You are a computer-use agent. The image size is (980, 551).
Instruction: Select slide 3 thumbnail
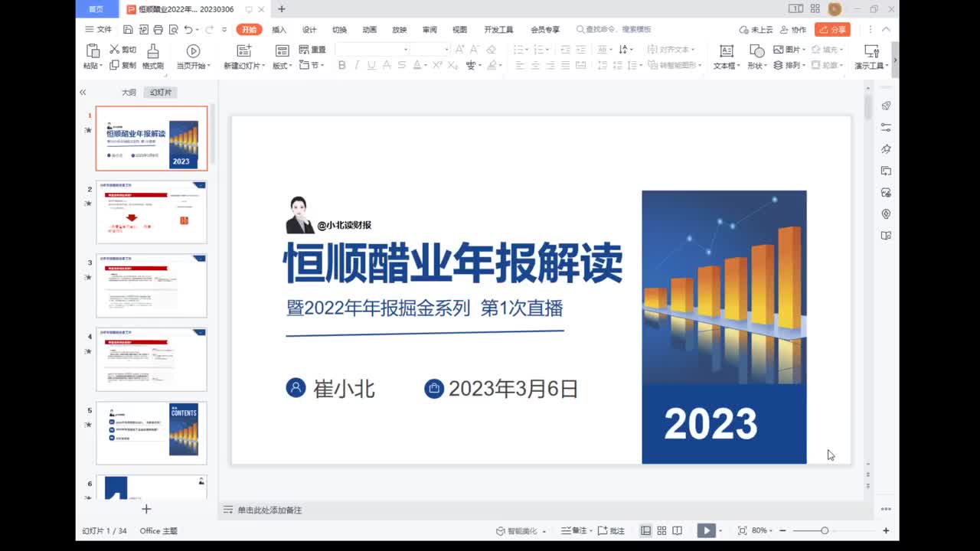152,285
